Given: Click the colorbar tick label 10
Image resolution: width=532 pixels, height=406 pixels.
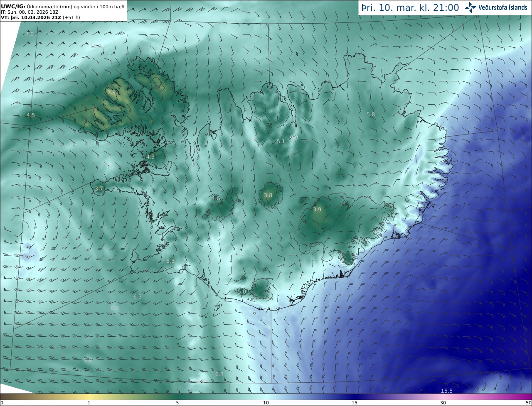Looking at the screenshot, I should 266,403.
